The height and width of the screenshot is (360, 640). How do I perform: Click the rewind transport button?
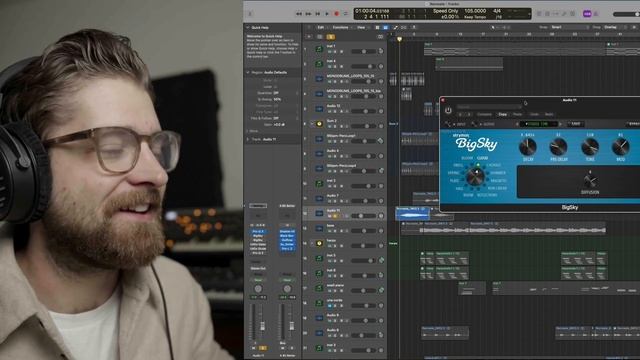pyautogui.click(x=298, y=14)
